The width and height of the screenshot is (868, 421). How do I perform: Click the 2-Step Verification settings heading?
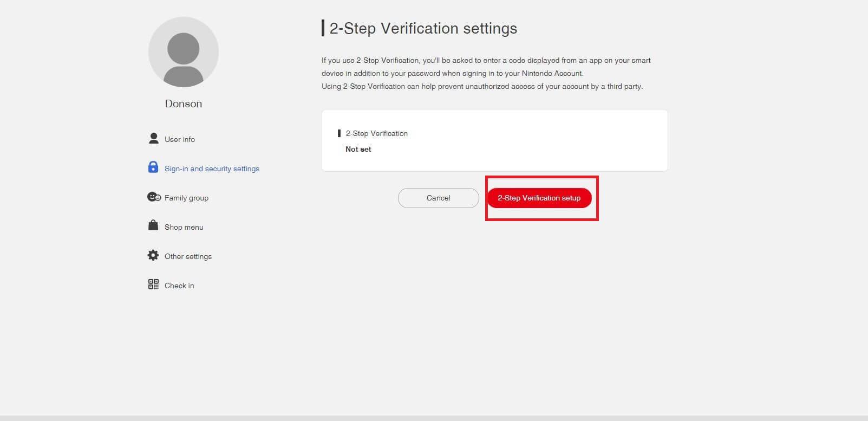tap(423, 28)
